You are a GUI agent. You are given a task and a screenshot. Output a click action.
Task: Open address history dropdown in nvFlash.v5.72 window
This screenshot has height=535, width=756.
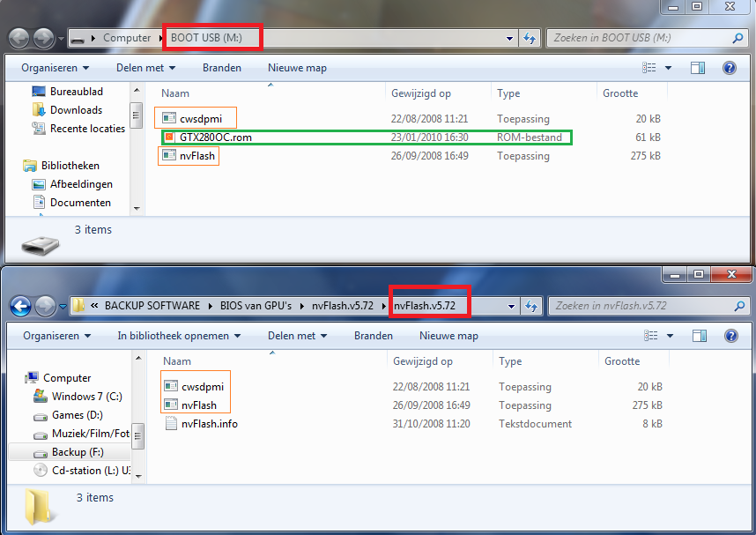(512, 306)
